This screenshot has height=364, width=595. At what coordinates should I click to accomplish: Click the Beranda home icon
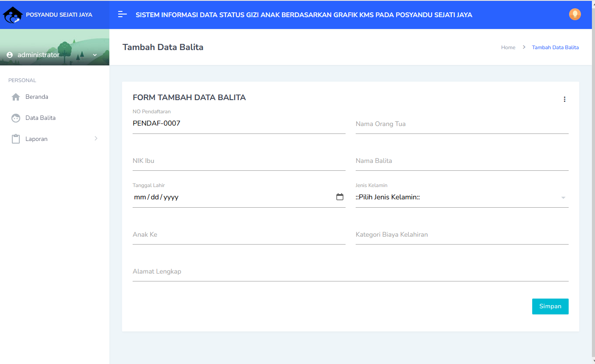click(x=16, y=97)
